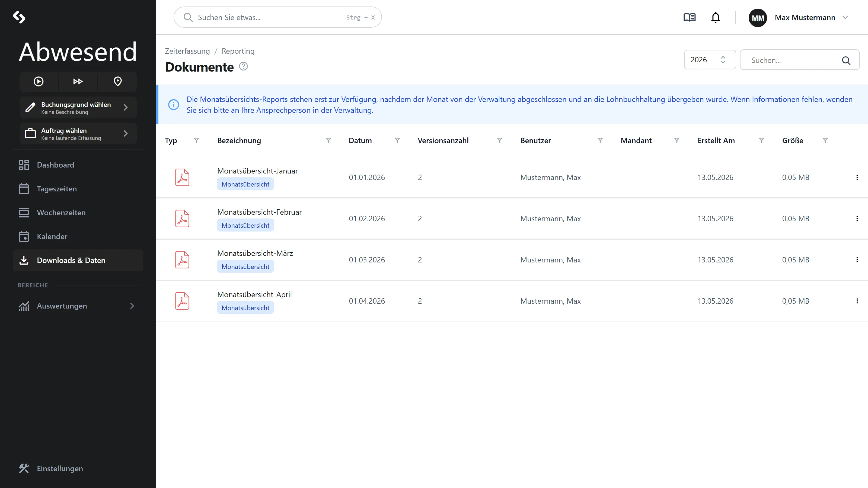Open the documentation book icon

(x=690, y=17)
